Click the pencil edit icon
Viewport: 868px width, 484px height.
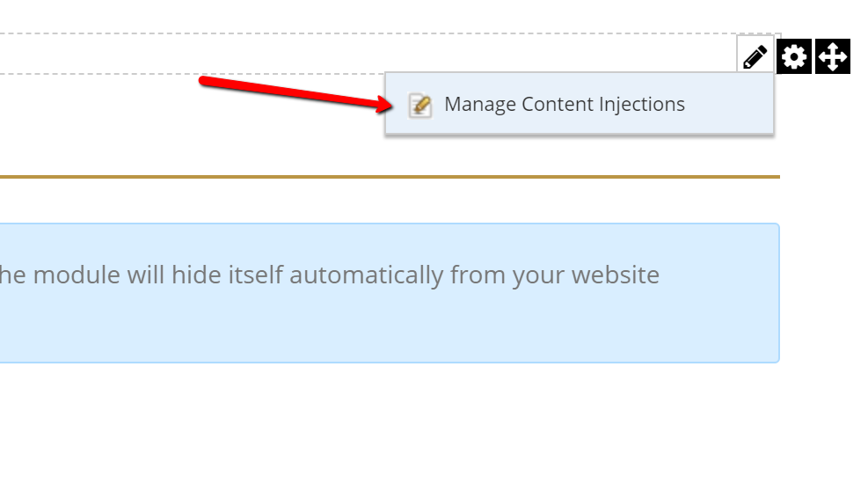755,55
